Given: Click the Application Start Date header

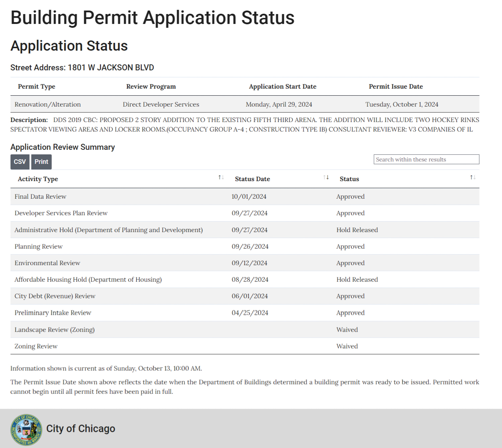Looking at the screenshot, I should [x=282, y=87].
